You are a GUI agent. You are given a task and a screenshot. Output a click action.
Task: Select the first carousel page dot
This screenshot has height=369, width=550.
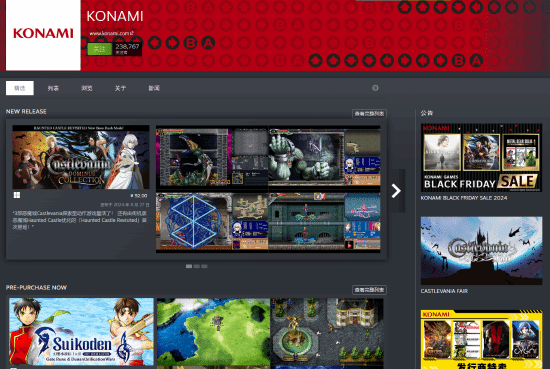tap(189, 267)
